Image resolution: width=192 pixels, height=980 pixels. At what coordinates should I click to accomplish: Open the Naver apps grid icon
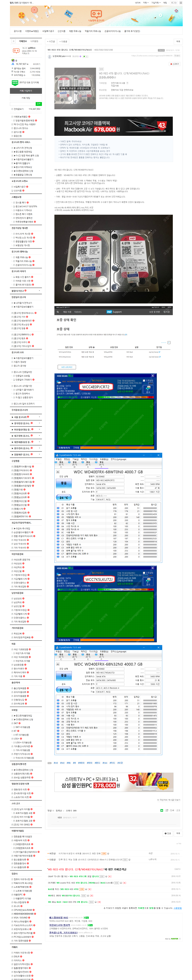[x=181, y=3]
